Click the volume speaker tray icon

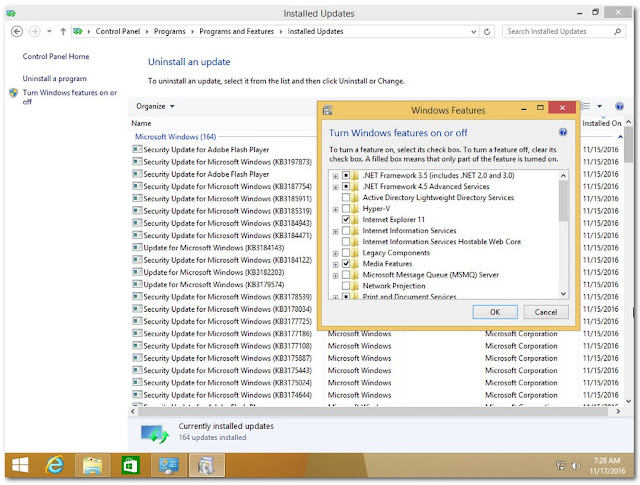[576, 465]
